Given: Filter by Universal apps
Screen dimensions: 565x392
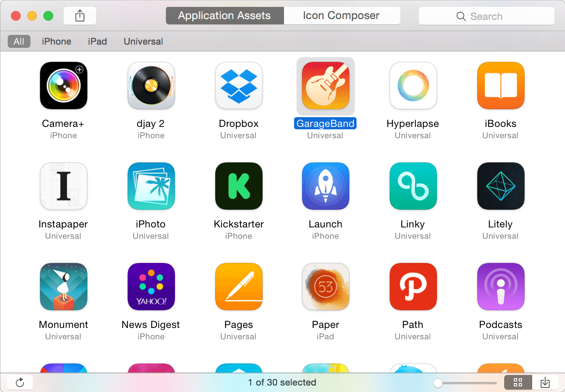Looking at the screenshot, I should click(143, 41).
